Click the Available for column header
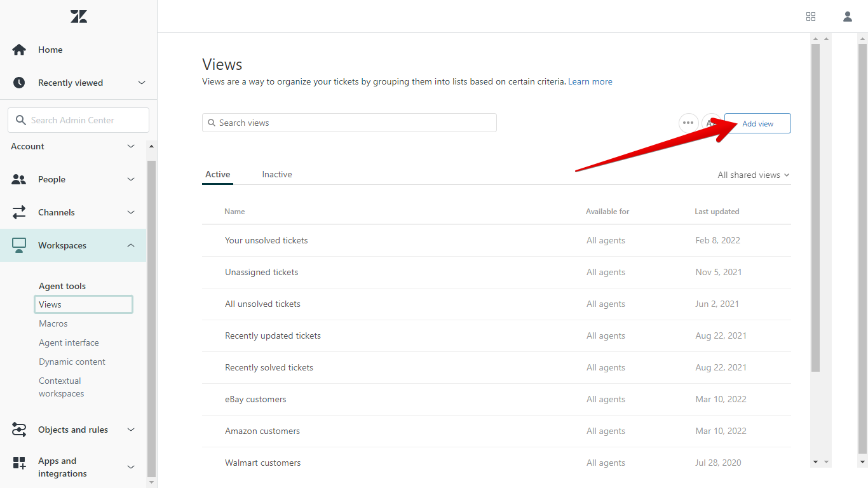This screenshot has height=488, width=868. pyautogui.click(x=607, y=212)
